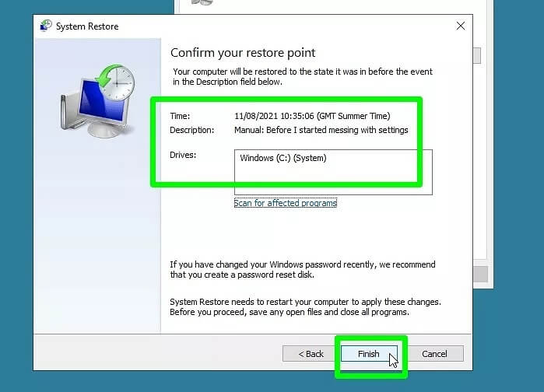Screen dimensions: 544x392
Task: Click the System Restore title text
Action: pos(86,26)
